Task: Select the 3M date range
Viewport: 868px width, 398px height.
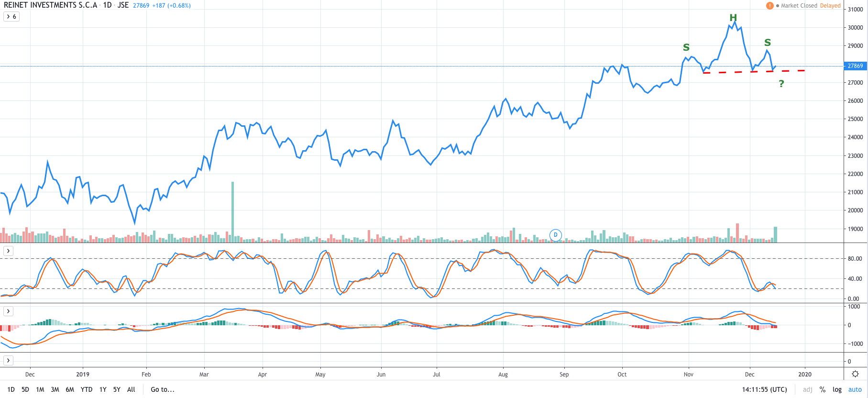Action: point(55,389)
